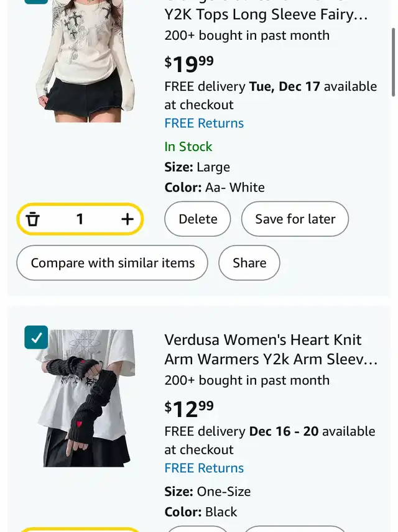398x532 pixels.
Task: Select the quantity value 1 in stepper
Action: click(x=80, y=219)
